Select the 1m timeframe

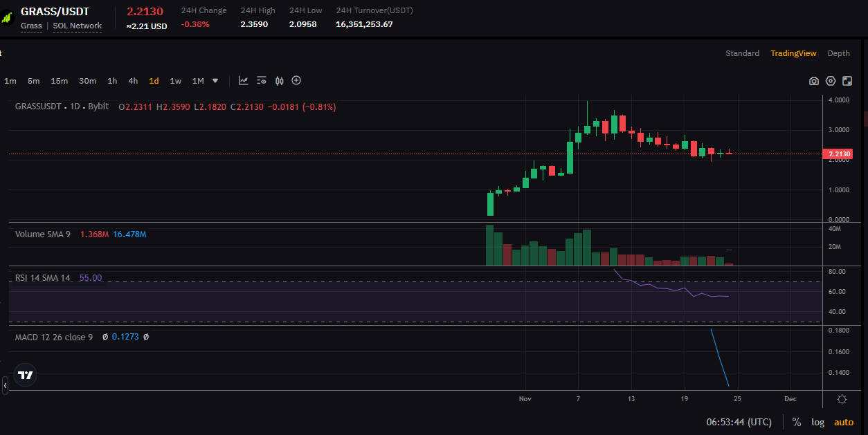pyautogui.click(x=10, y=81)
